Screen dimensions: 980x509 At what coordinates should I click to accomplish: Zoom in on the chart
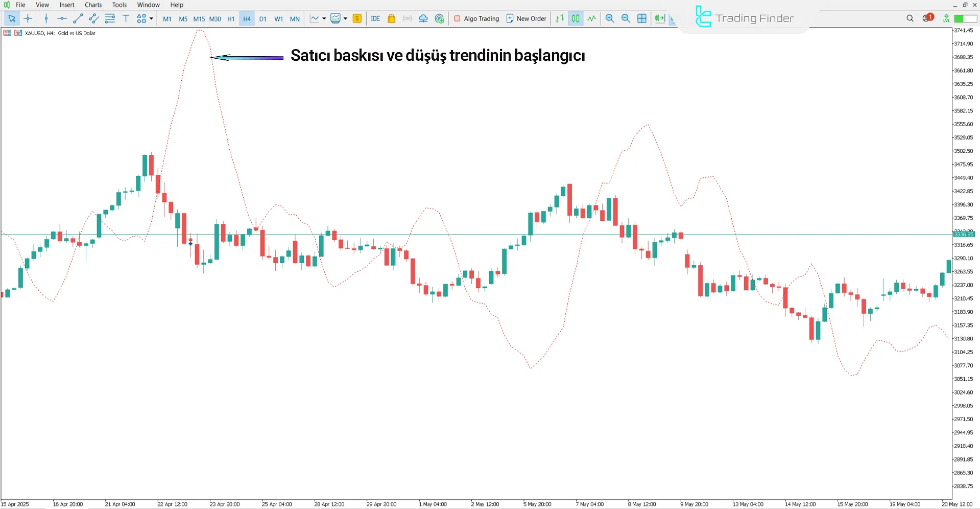pyautogui.click(x=610, y=18)
